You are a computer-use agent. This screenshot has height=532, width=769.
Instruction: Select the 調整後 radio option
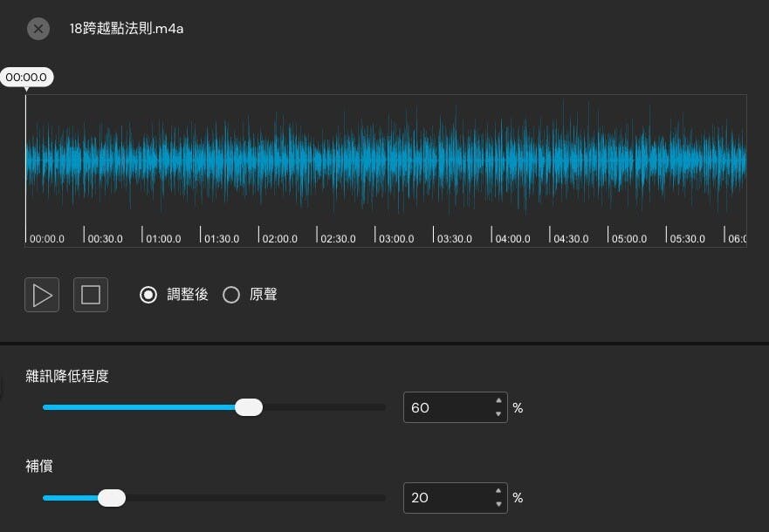[148, 295]
